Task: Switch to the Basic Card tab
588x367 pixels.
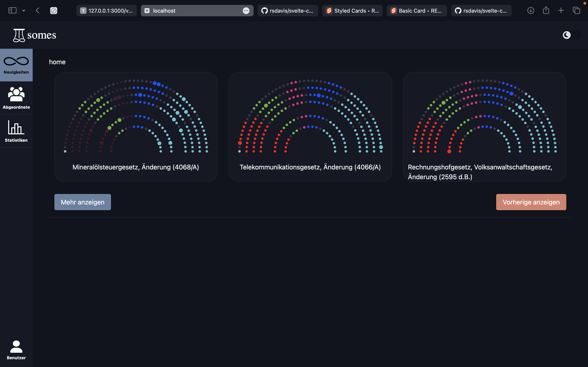Action: tap(416, 11)
